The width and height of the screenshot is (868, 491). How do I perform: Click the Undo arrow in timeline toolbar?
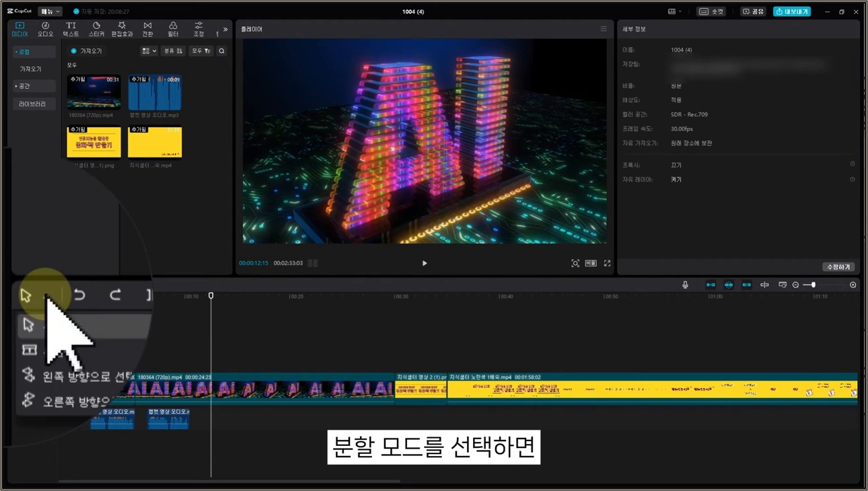(x=79, y=295)
